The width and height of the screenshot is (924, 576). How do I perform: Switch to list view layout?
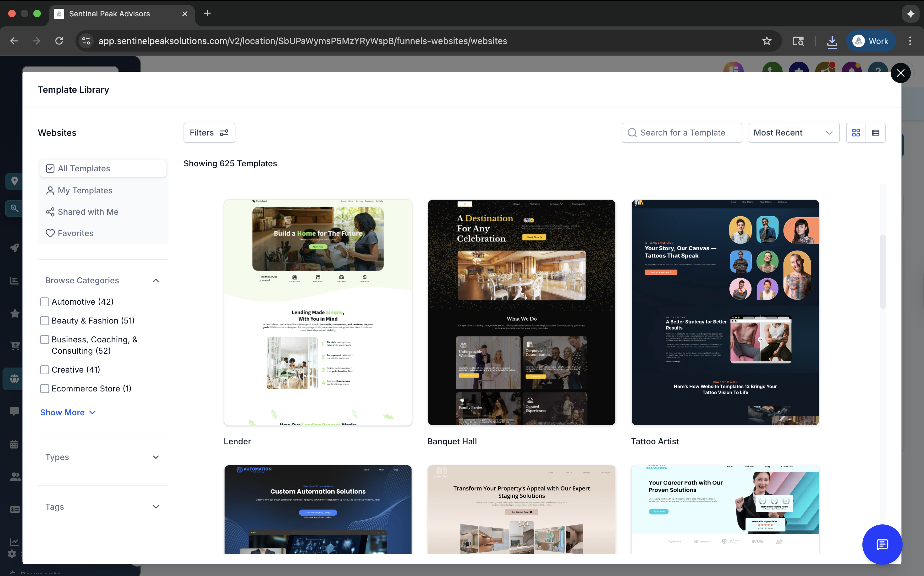(x=875, y=133)
